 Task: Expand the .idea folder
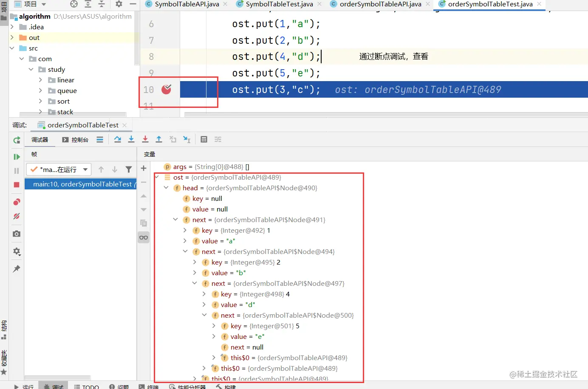pyautogui.click(x=12, y=27)
